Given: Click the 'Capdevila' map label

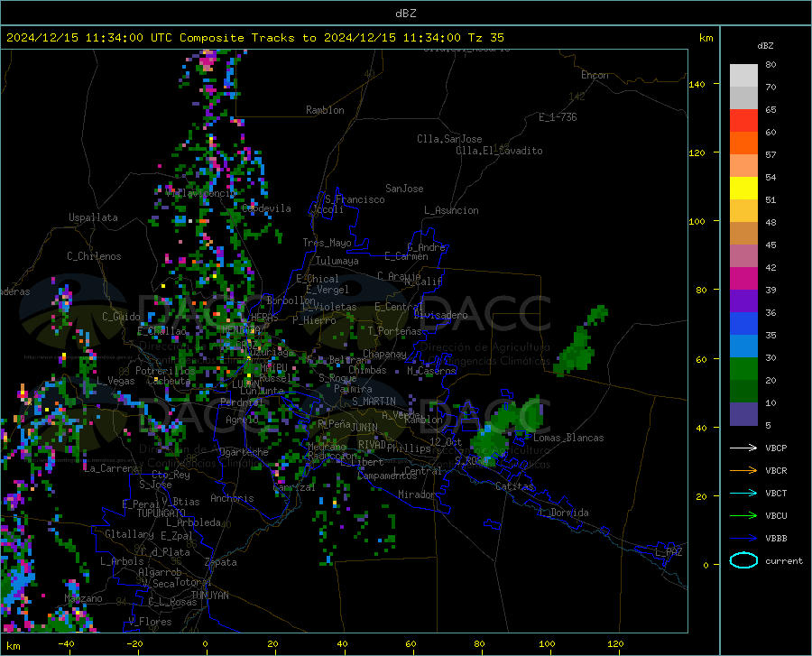Looking at the screenshot, I should pyautogui.click(x=266, y=208).
